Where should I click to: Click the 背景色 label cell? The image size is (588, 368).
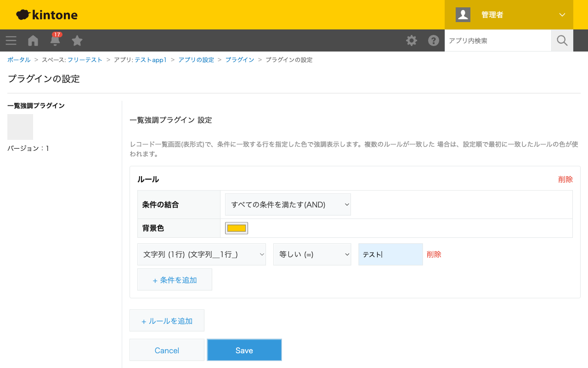pos(179,228)
